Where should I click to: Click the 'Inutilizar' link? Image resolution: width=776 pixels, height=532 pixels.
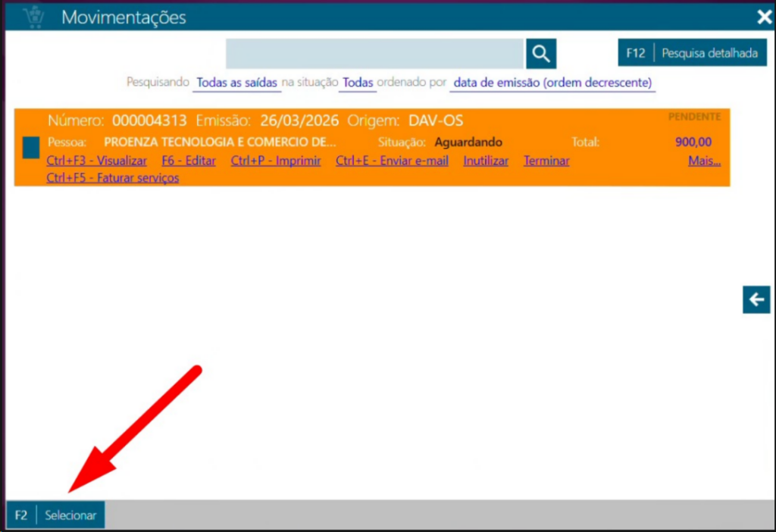pyautogui.click(x=486, y=161)
